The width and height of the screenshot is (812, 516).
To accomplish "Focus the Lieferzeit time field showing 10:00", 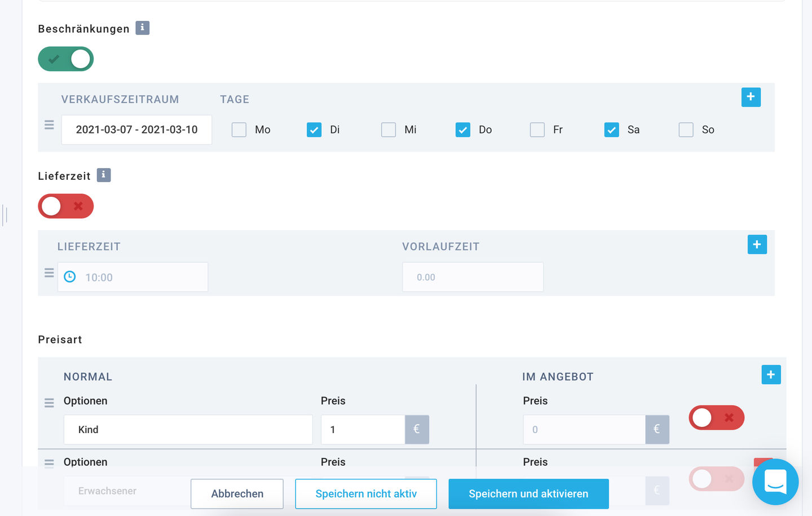I will click(133, 277).
